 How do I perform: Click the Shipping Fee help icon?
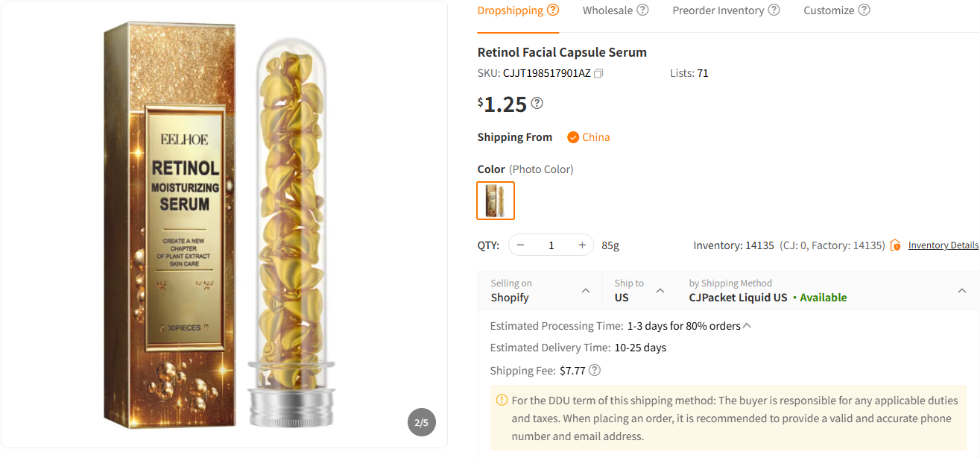click(594, 371)
